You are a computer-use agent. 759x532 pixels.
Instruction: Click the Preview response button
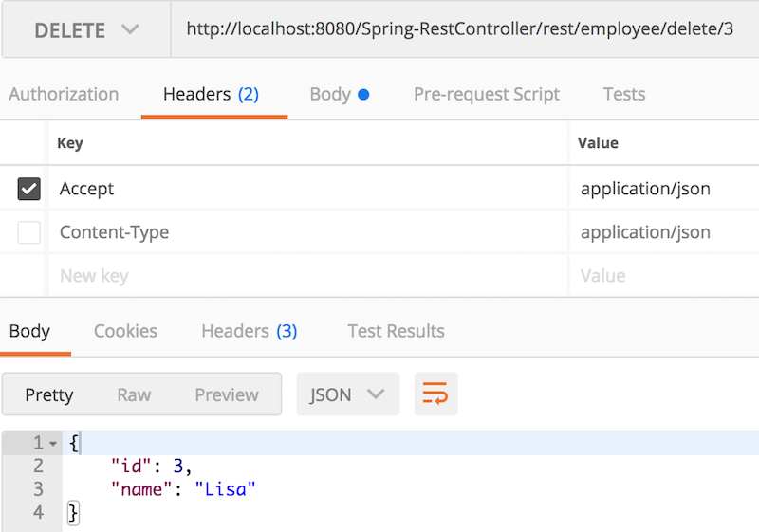pos(227,394)
